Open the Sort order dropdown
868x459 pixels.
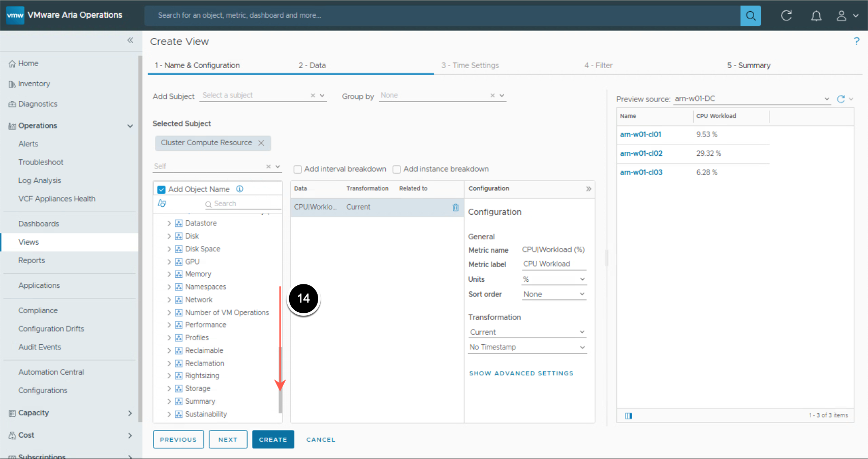[x=553, y=294]
